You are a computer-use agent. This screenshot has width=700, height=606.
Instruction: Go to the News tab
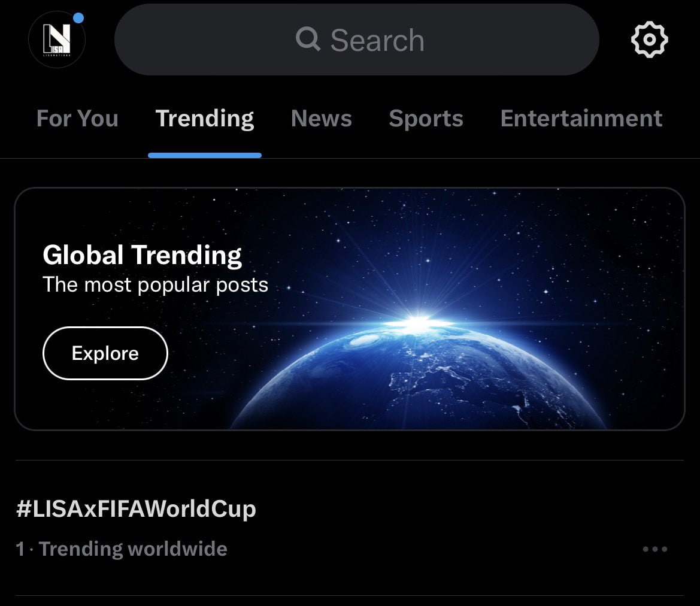[322, 119]
